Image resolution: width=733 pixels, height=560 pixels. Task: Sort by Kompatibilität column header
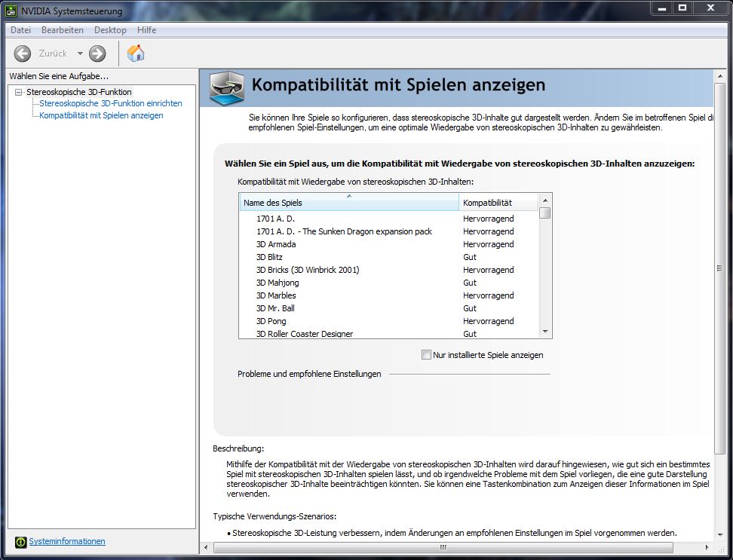[x=498, y=203]
